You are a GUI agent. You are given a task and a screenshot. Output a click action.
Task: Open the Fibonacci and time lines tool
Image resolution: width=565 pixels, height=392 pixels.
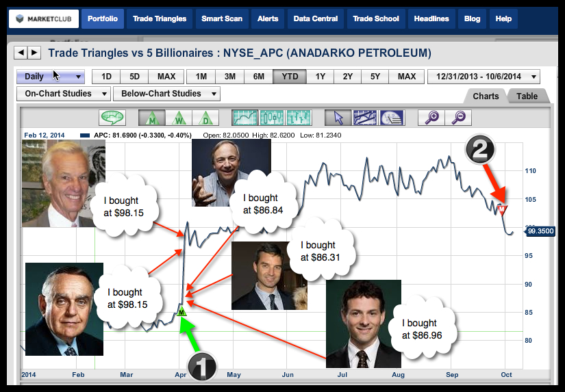click(x=392, y=118)
